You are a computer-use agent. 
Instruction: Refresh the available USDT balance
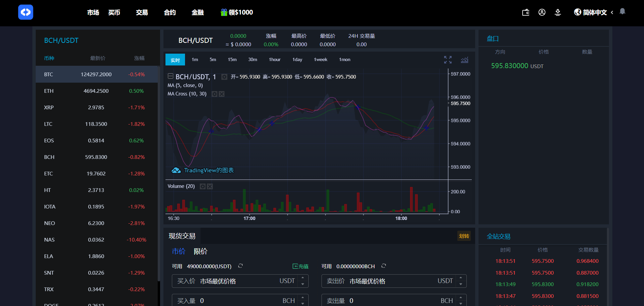[240, 266]
